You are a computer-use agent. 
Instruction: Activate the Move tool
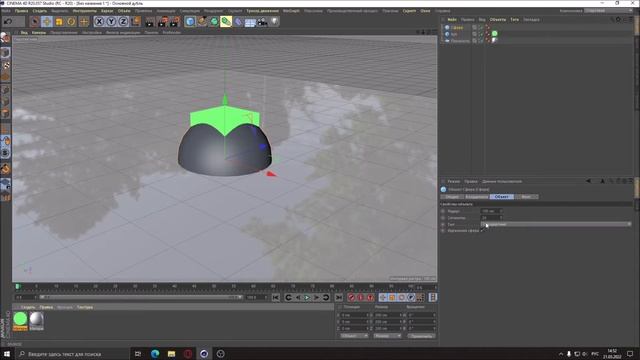pyautogui.click(x=47, y=21)
